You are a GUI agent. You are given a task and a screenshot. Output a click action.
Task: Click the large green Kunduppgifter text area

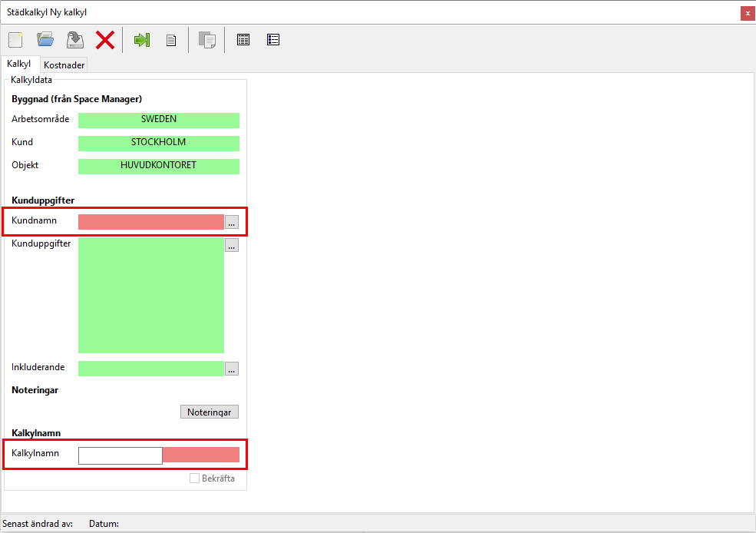(150, 295)
